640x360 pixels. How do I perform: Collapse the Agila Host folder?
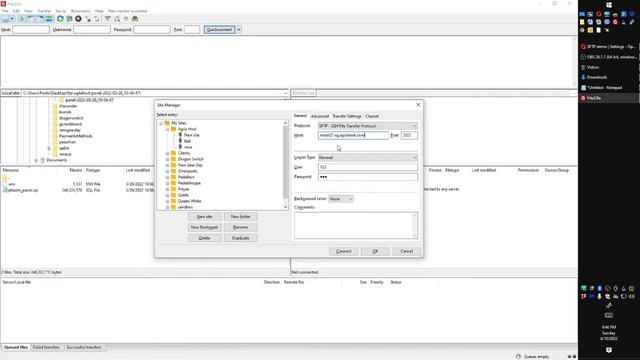pyautogui.click(x=167, y=129)
